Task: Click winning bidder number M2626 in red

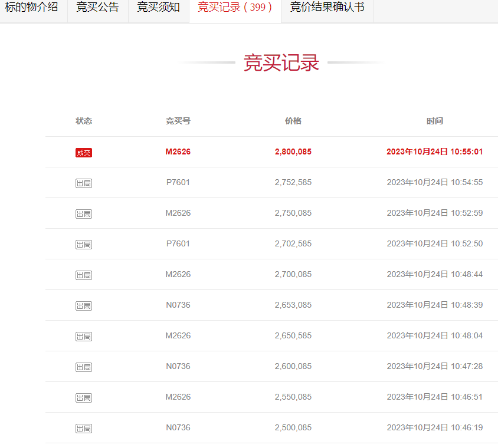Action: point(178,151)
